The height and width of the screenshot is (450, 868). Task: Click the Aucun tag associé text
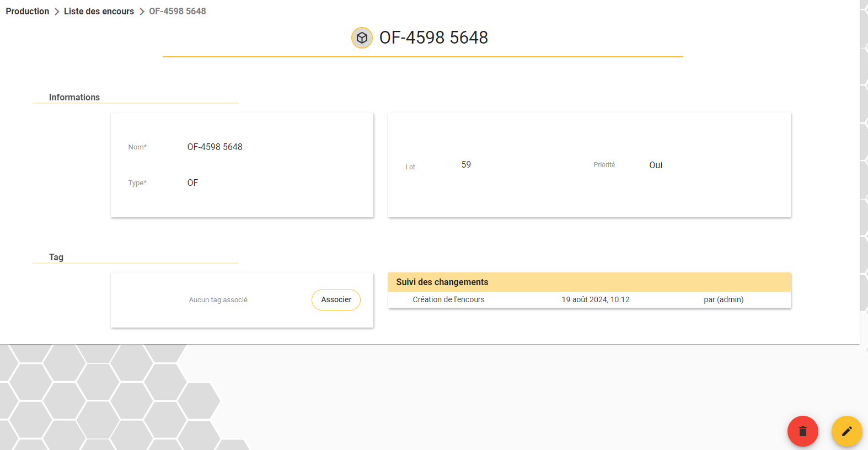click(x=218, y=300)
